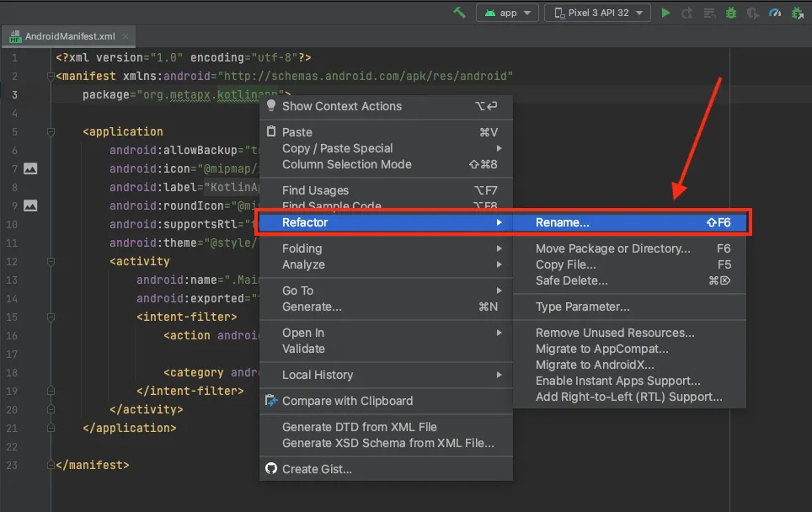Choose Generate... from the context menu
Screen dimensions: 812x512
click(386, 307)
